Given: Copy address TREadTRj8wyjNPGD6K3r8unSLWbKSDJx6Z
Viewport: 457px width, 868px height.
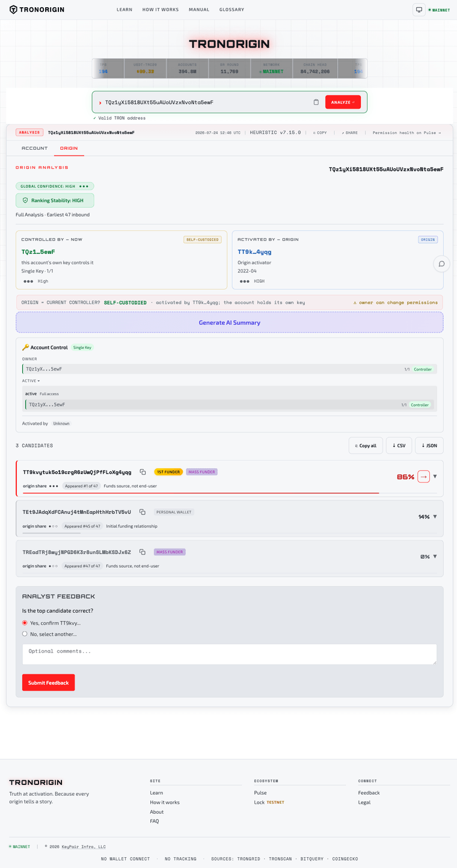Looking at the screenshot, I should tap(143, 552).
